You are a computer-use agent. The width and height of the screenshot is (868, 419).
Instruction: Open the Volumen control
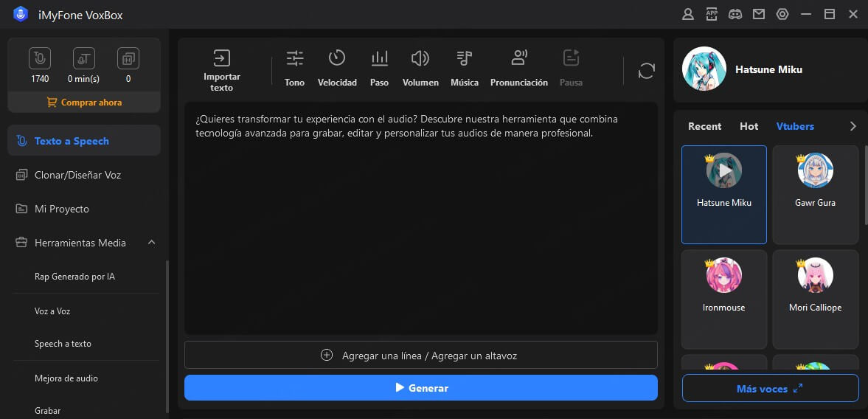pos(420,69)
